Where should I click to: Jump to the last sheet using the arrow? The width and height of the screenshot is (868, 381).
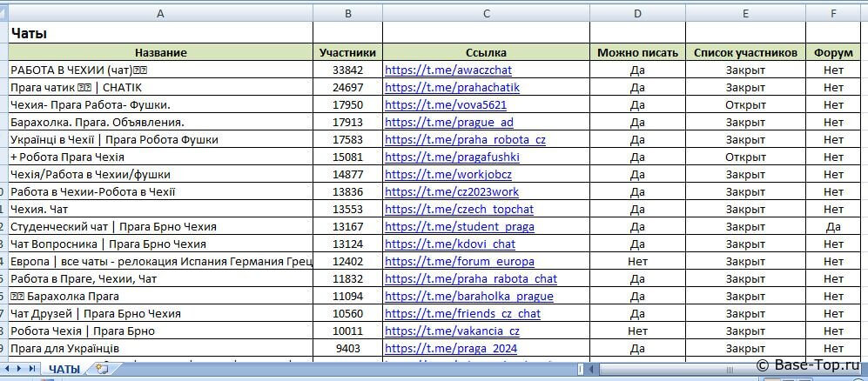tap(33, 369)
